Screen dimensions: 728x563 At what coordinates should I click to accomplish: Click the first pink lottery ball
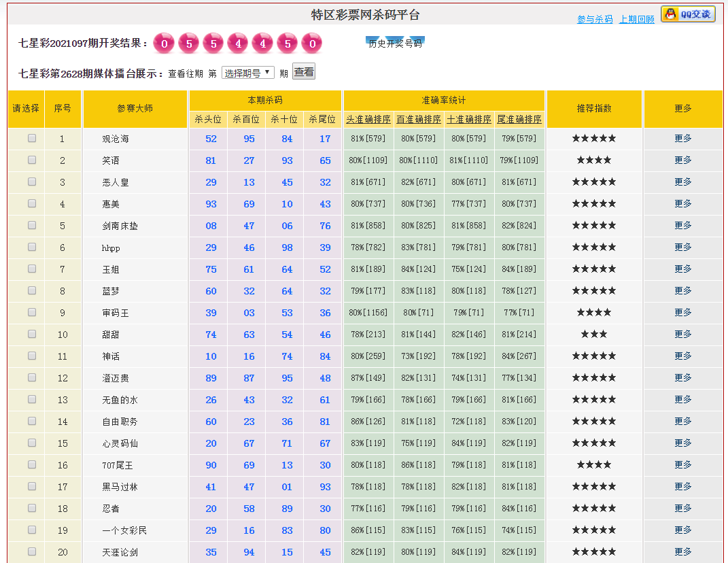point(164,44)
